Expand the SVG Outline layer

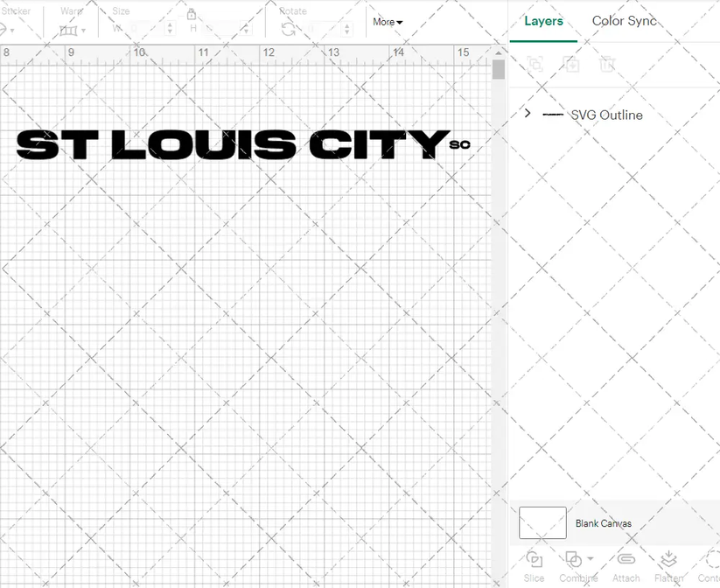point(527,115)
